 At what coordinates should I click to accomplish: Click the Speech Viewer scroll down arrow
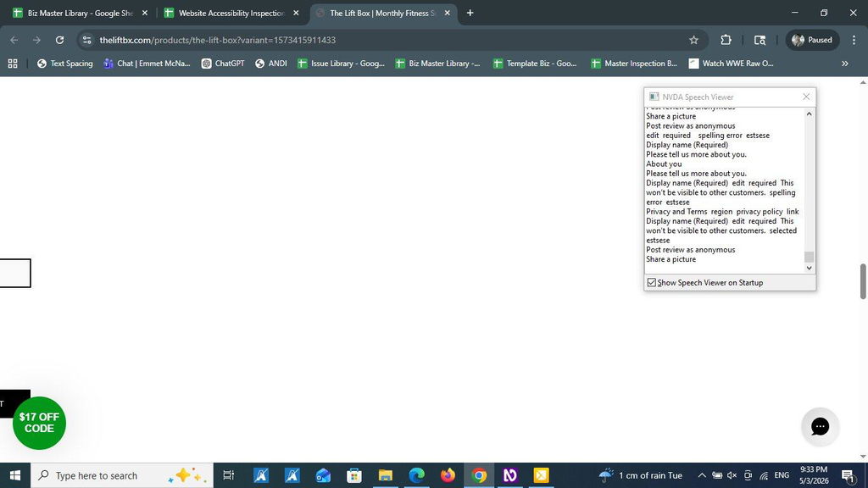pyautogui.click(x=809, y=269)
